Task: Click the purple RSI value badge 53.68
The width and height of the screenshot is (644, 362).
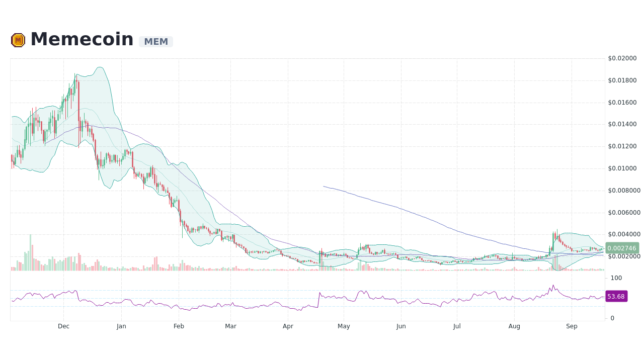Action: [x=616, y=296]
